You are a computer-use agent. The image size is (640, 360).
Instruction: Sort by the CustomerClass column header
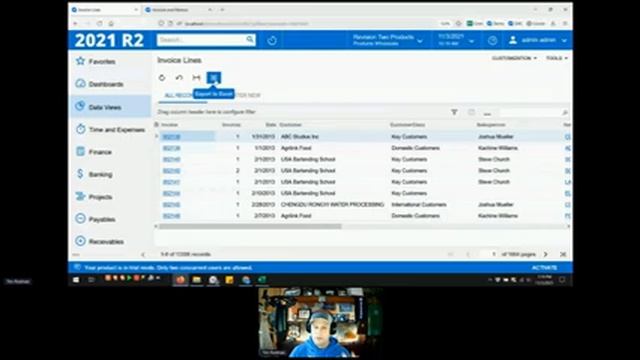pyautogui.click(x=407, y=124)
